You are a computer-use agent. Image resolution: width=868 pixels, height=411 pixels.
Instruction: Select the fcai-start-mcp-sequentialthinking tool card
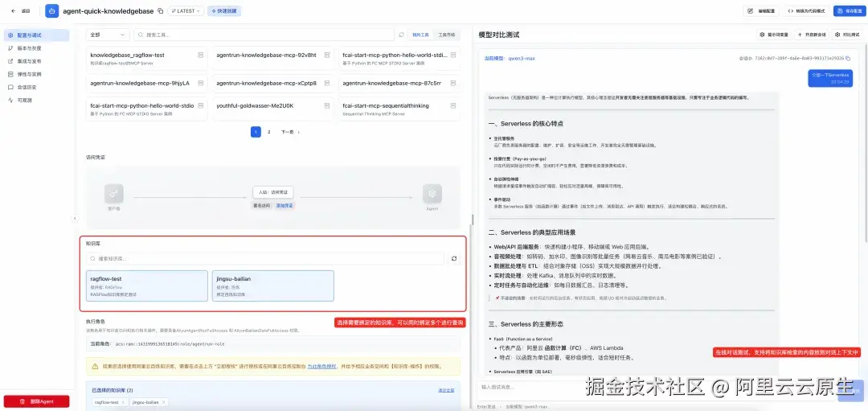pyautogui.click(x=399, y=109)
